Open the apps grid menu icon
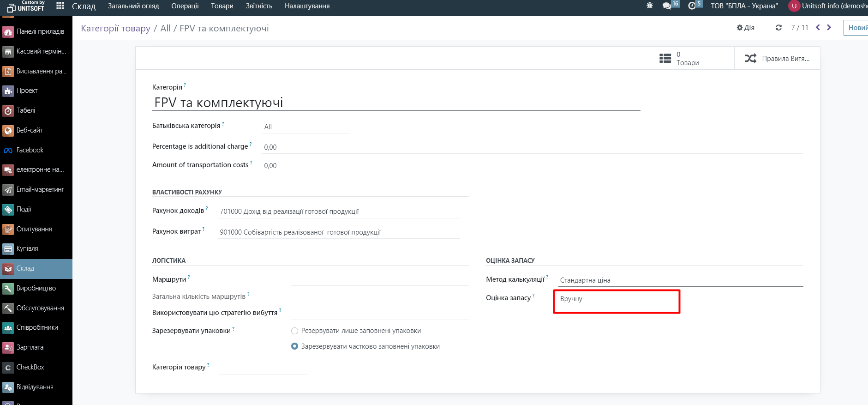This screenshot has height=405, width=868. click(x=60, y=6)
